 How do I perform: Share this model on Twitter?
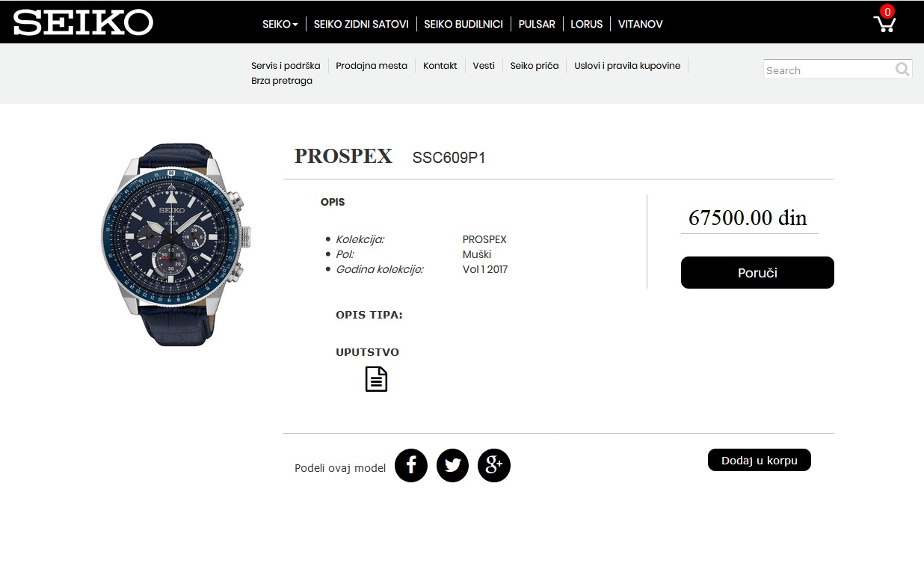452,465
